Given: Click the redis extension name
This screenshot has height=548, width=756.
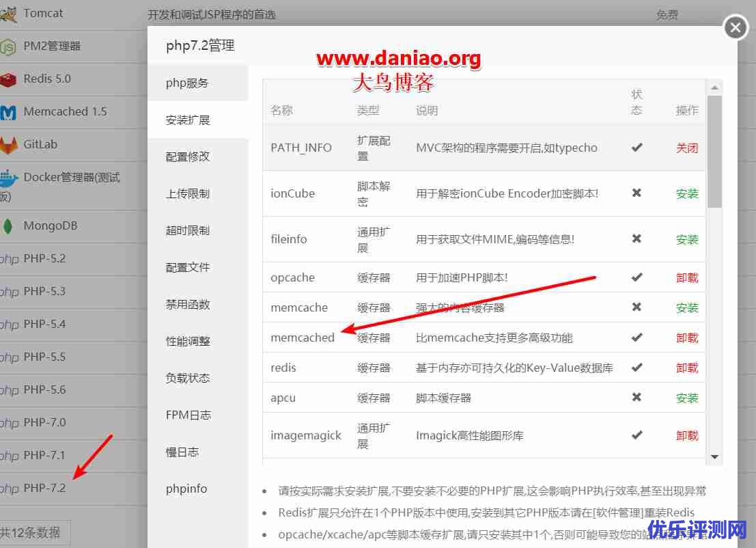Looking at the screenshot, I should pyautogui.click(x=283, y=368).
